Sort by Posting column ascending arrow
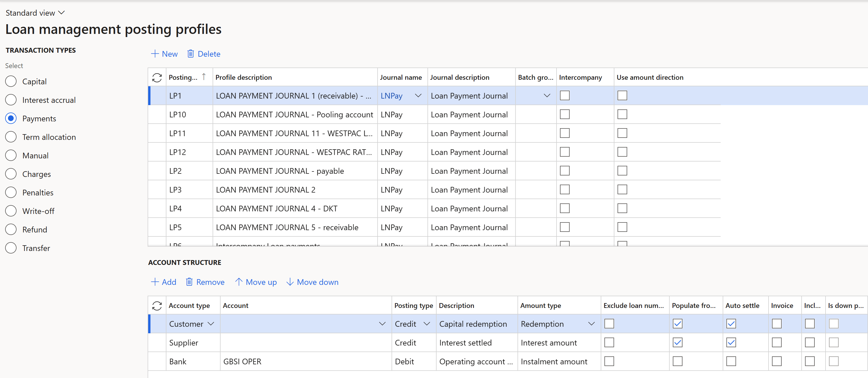868x378 pixels. 204,77
